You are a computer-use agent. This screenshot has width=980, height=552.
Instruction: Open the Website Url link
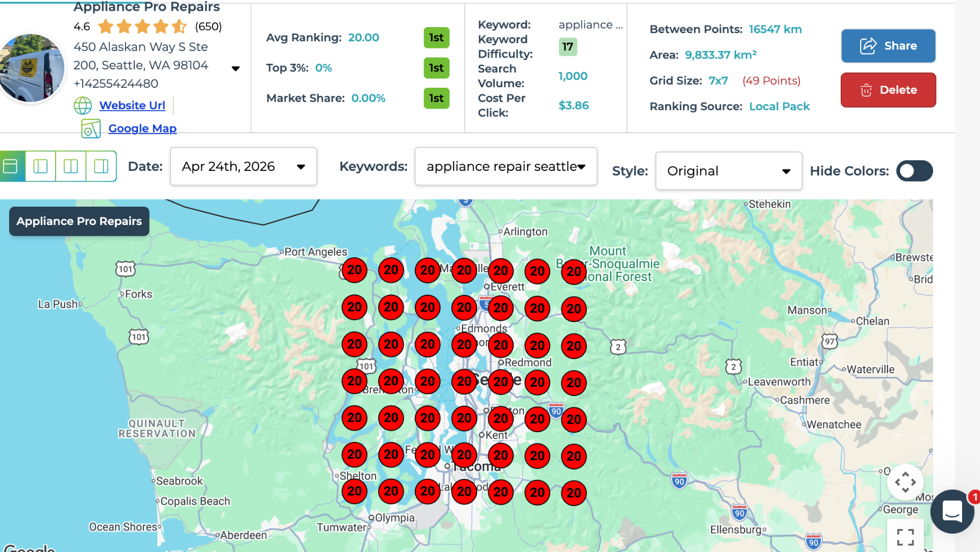[x=132, y=106]
